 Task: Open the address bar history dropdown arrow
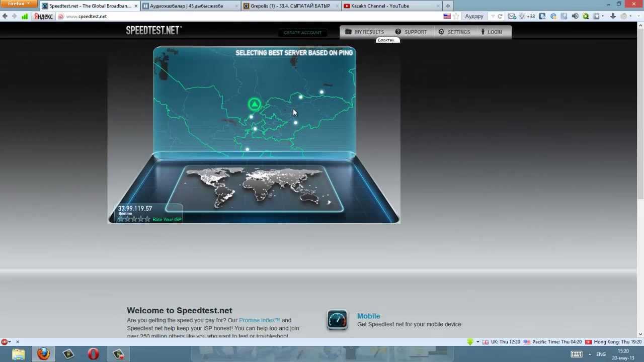pyautogui.click(x=493, y=17)
